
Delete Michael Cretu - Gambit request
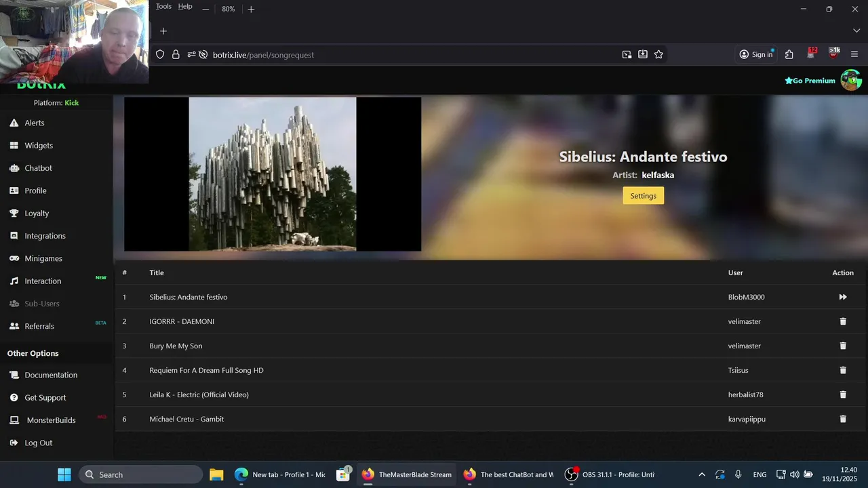(843, 419)
